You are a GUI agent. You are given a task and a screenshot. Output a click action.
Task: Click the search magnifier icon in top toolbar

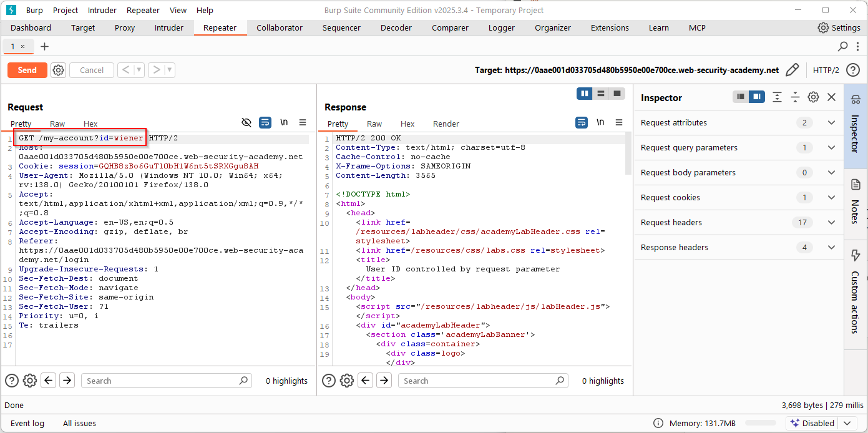tap(842, 46)
